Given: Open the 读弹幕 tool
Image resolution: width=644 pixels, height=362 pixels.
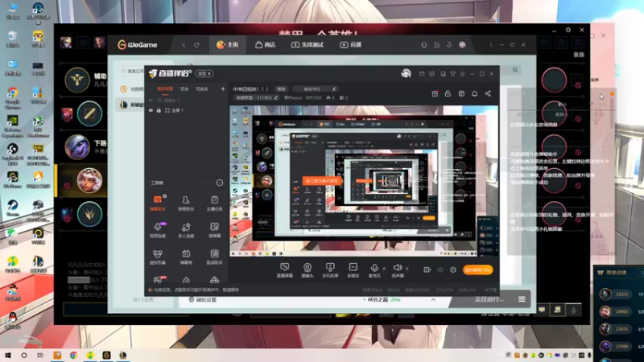Looking at the screenshot, I should pos(214,230).
